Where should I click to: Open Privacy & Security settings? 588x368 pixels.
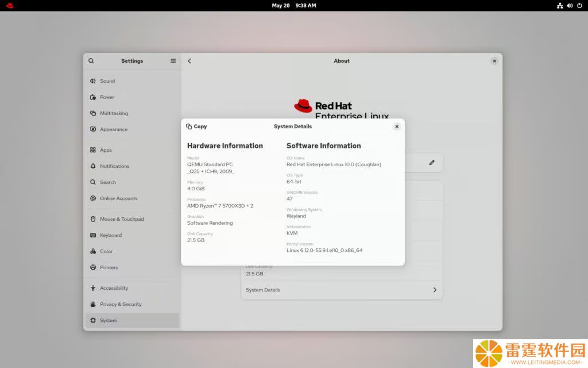pyautogui.click(x=133, y=304)
